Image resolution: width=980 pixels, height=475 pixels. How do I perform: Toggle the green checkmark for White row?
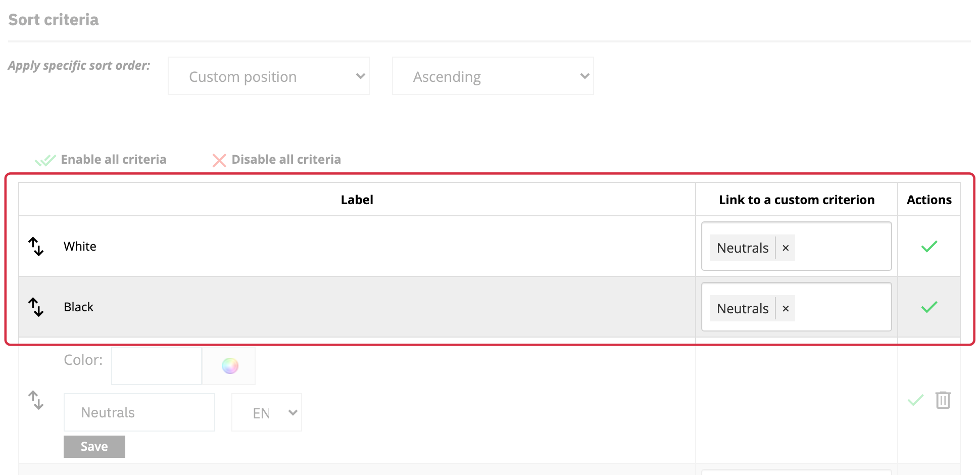pos(929,247)
